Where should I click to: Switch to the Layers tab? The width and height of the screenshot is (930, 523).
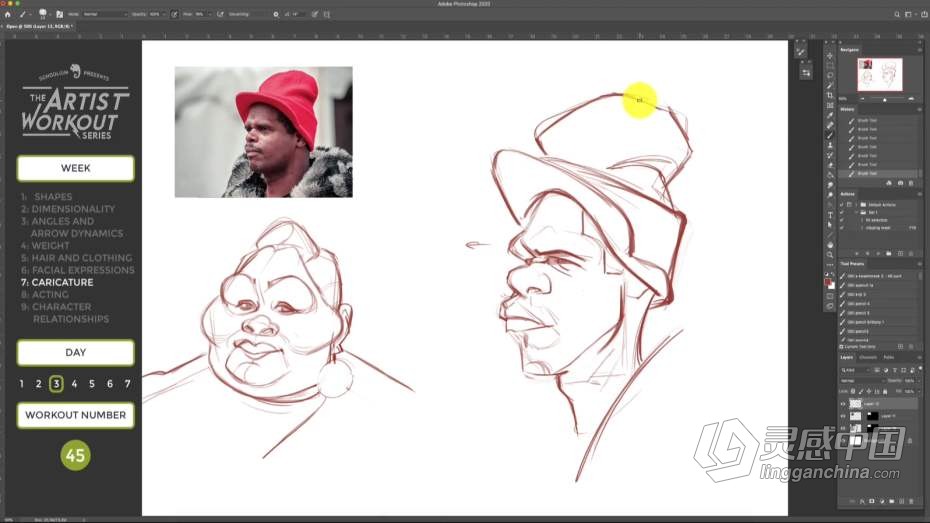click(846, 358)
